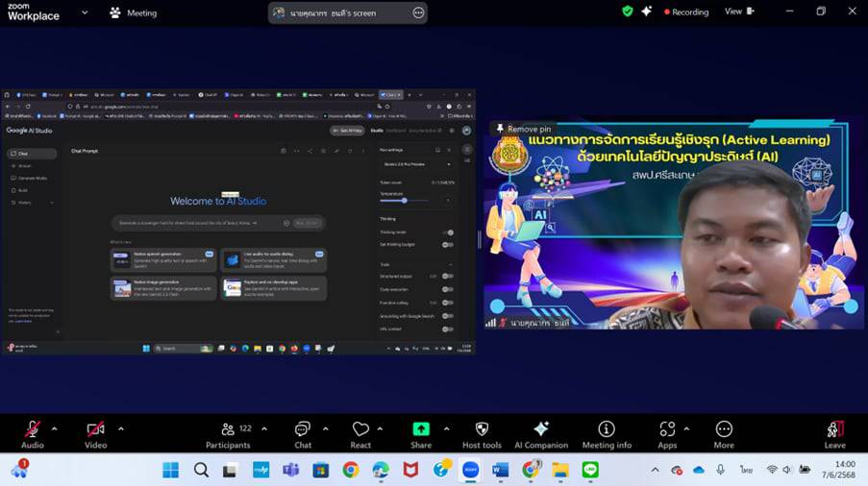Open screen share options ellipsis button
This screenshot has height=486, width=868.
(x=417, y=12)
